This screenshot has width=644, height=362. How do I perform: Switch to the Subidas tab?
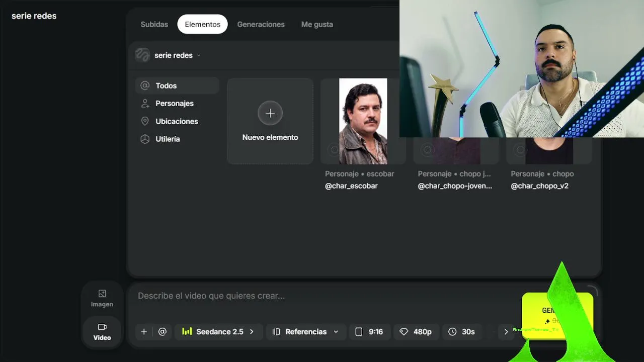pyautogui.click(x=154, y=24)
